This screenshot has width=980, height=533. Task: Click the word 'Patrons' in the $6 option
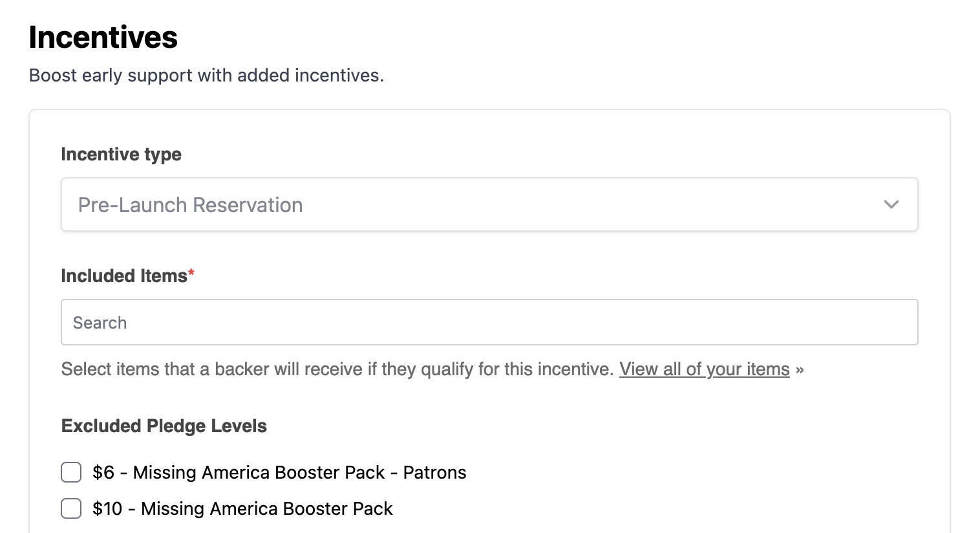[x=435, y=473]
